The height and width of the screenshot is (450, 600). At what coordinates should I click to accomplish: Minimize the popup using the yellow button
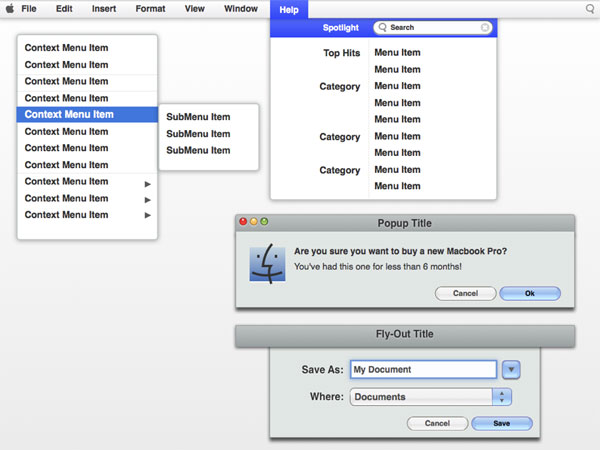point(254,222)
